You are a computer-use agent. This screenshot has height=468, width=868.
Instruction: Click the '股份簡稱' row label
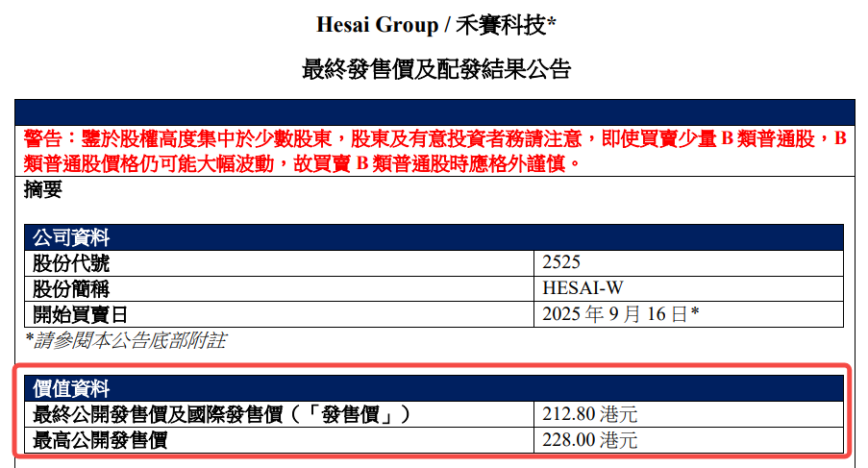point(71,288)
